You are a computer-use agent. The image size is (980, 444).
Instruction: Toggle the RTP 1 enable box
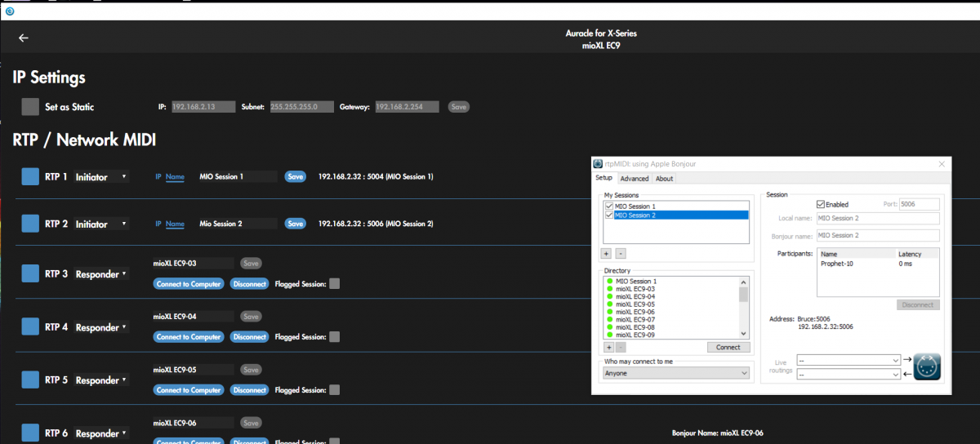coord(30,176)
